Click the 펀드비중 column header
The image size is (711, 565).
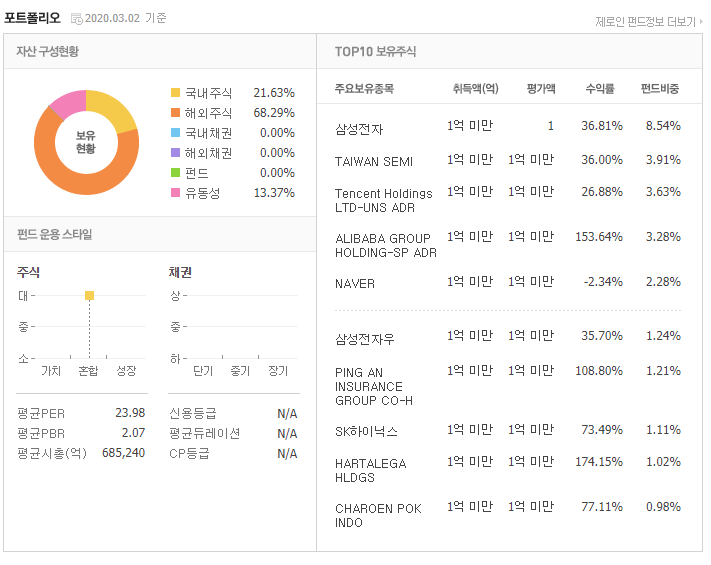point(660,88)
